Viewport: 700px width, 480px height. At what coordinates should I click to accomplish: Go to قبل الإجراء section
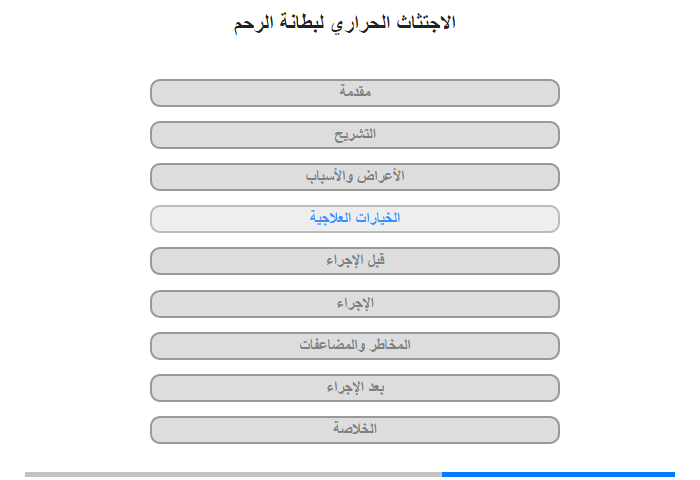click(x=355, y=261)
